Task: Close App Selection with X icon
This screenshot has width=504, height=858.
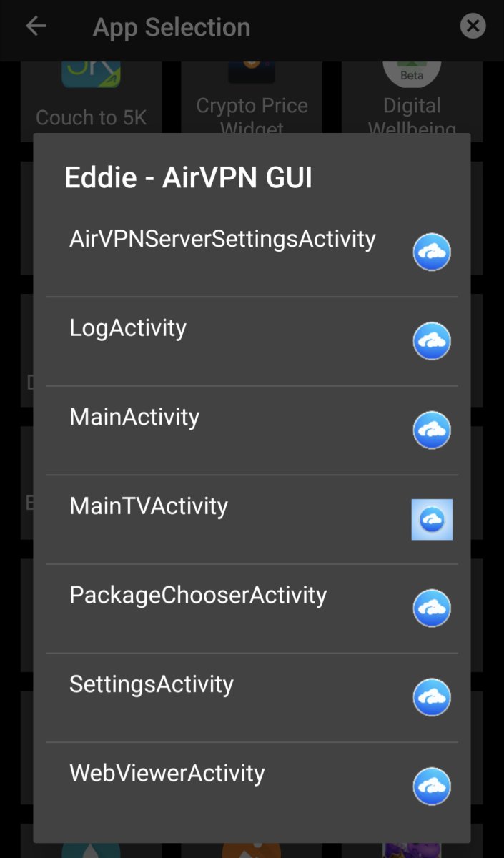Action: pyautogui.click(x=472, y=27)
